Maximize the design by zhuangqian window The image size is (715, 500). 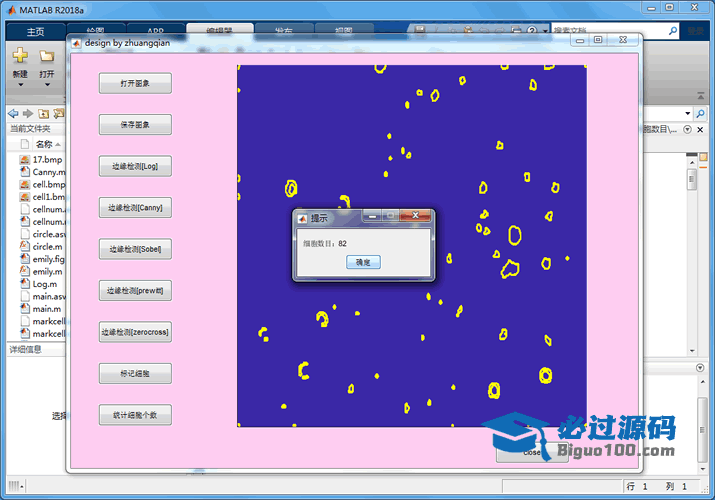(598, 40)
